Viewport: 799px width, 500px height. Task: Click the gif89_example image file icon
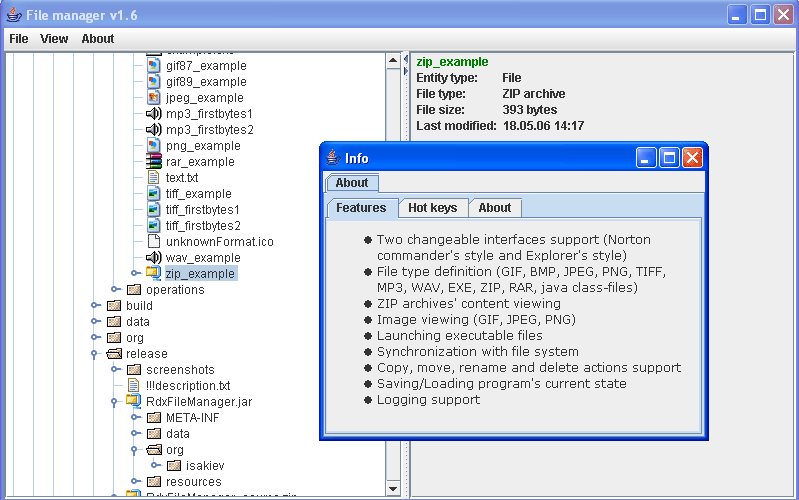pos(153,81)
